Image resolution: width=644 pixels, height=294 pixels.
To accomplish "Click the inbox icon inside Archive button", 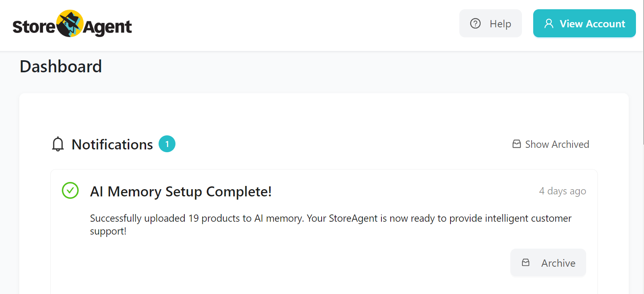I will click(x=526, y=263).
